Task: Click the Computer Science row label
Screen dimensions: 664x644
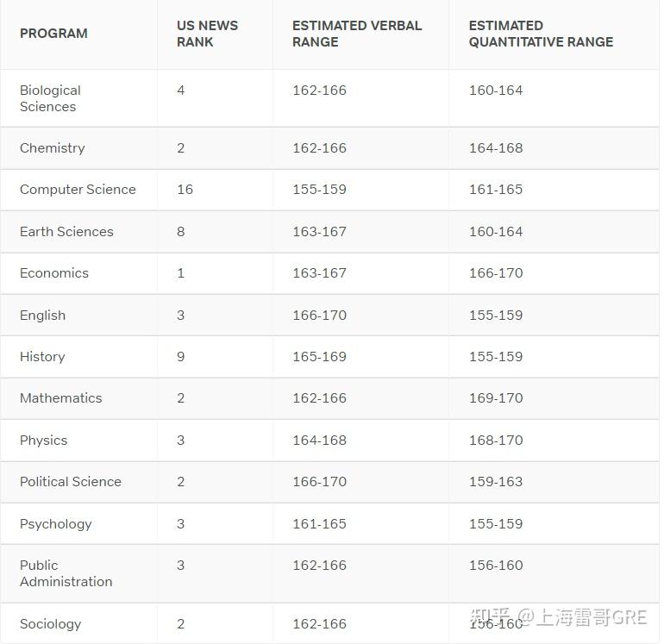Action: click(78, 190)
